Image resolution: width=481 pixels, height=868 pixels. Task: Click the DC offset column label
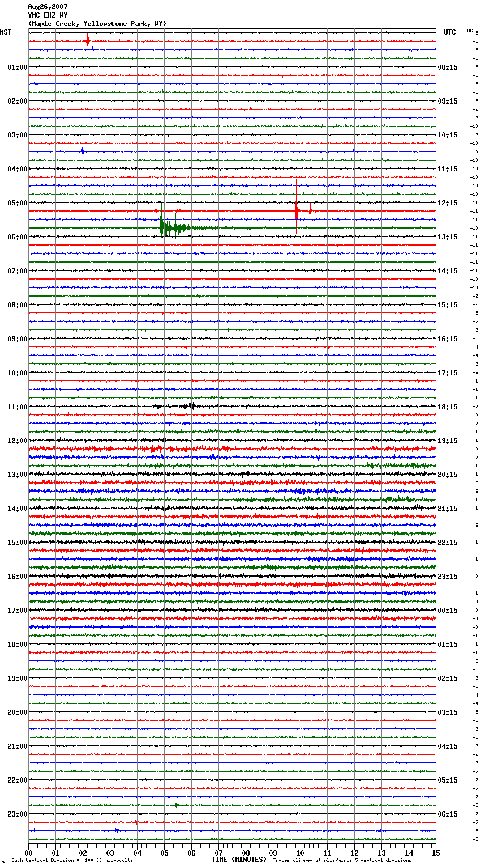pyautogui.click(x=470, y=31)
